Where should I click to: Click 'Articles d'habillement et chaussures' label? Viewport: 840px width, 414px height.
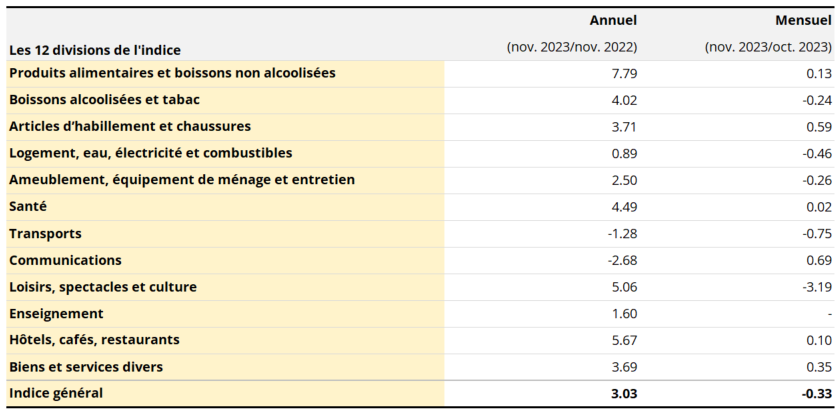130,126
